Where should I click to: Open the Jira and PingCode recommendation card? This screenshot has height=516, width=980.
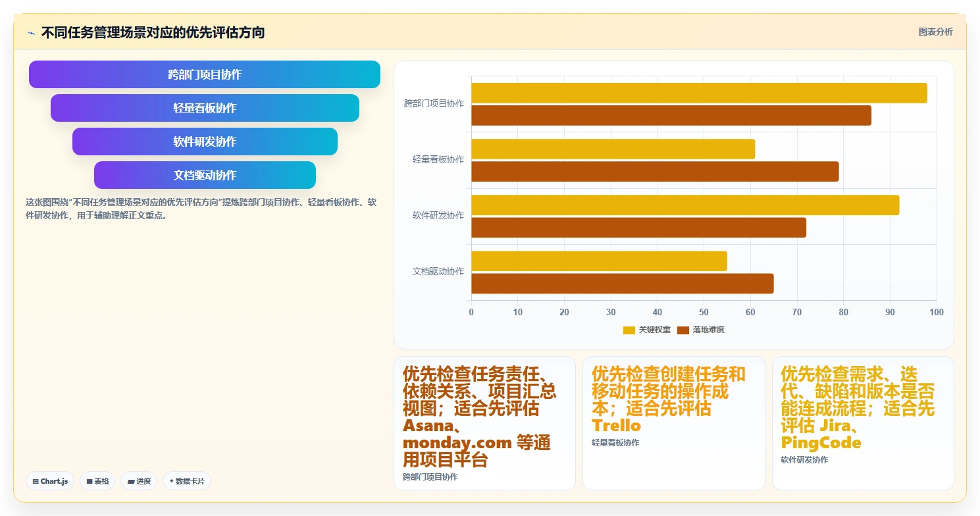(x=863, y=423)
